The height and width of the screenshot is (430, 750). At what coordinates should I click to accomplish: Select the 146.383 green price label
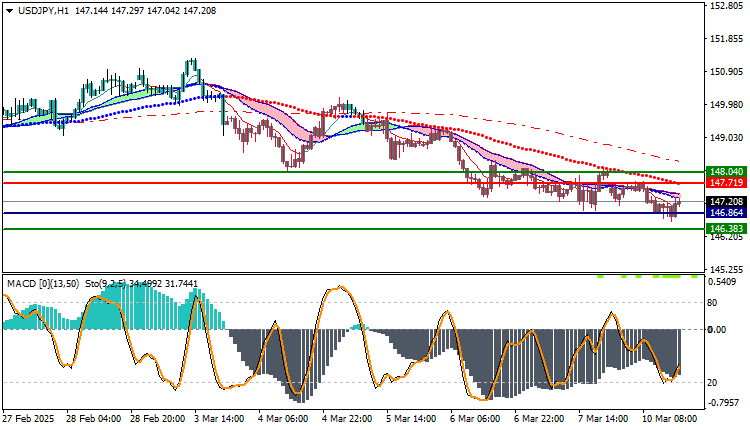(726, 229)
